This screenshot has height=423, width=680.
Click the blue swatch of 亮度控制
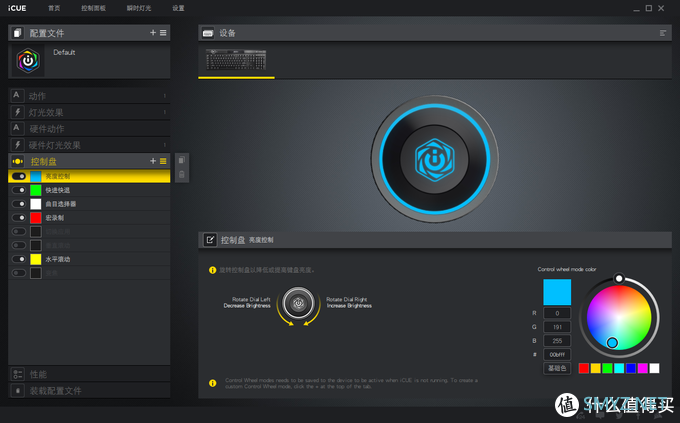click(36, 176)
